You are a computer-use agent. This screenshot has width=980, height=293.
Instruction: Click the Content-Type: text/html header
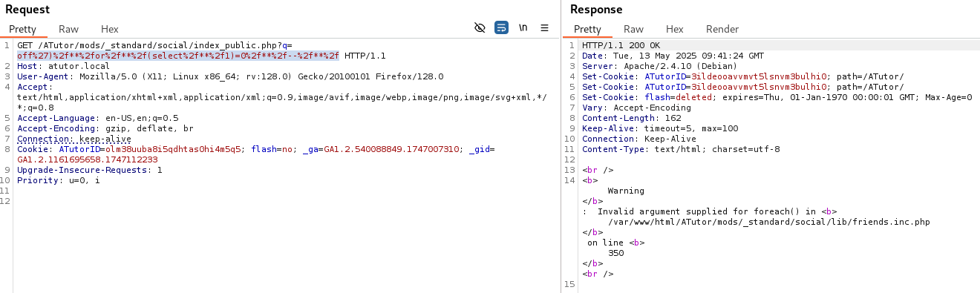pos(681,149)
